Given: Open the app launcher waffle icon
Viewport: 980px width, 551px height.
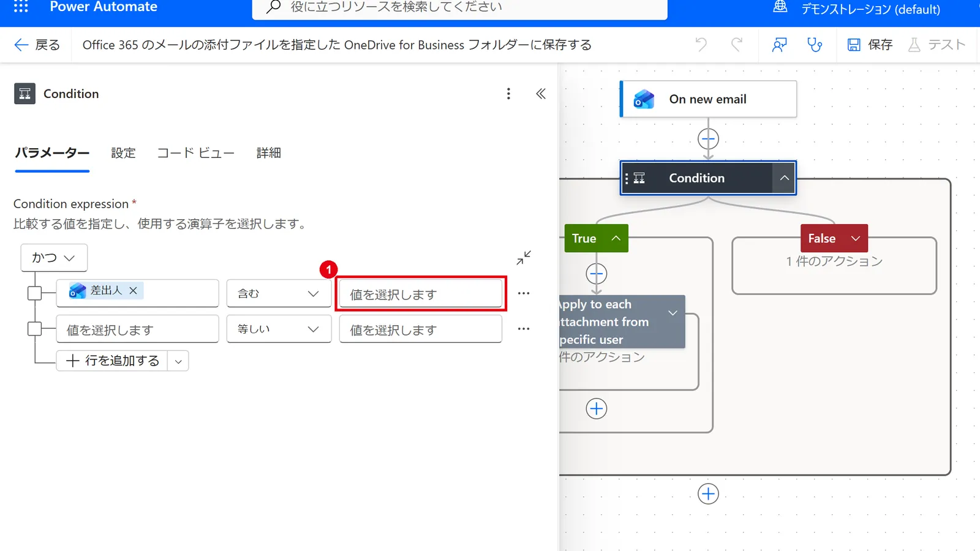Looking at the screenshot, I should click(x=21, y=6).
